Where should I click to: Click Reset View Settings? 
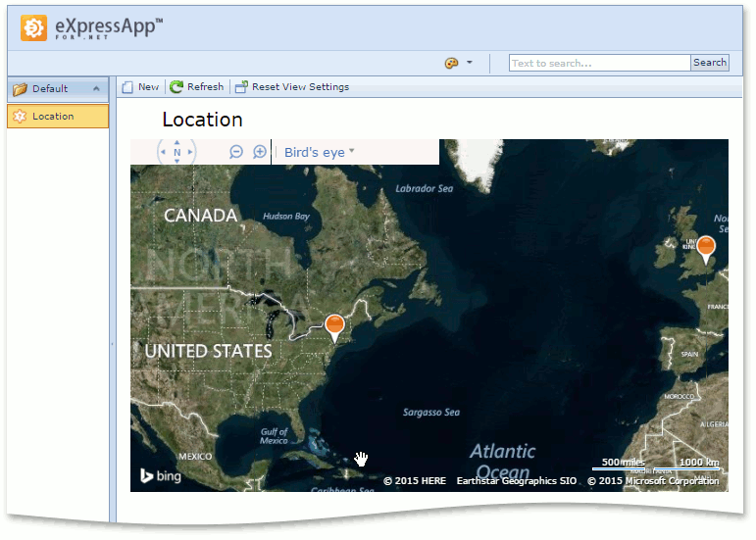292,86
